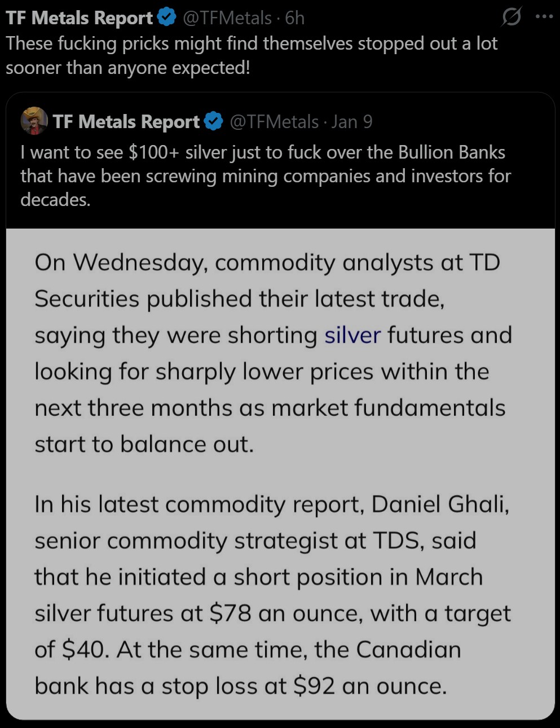Click the verified badge in the quoted post
The height and width of the screenshot is (728, 560).
coord(213,121)
